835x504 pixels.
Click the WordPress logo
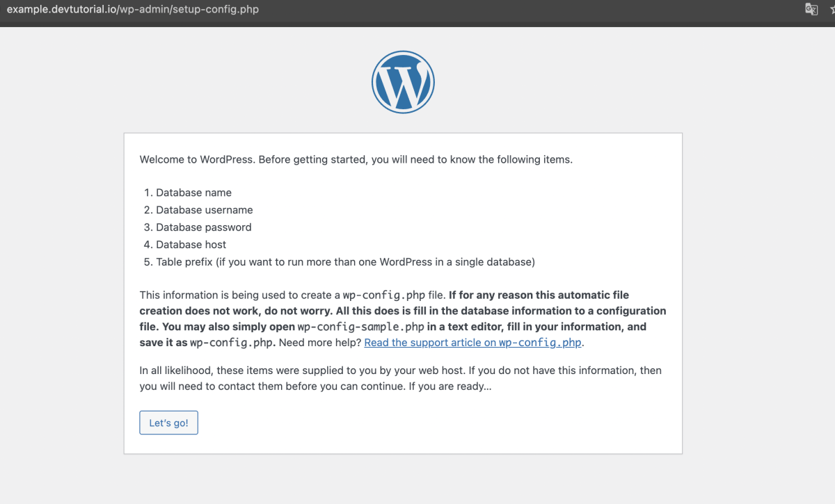click(403, 82)
